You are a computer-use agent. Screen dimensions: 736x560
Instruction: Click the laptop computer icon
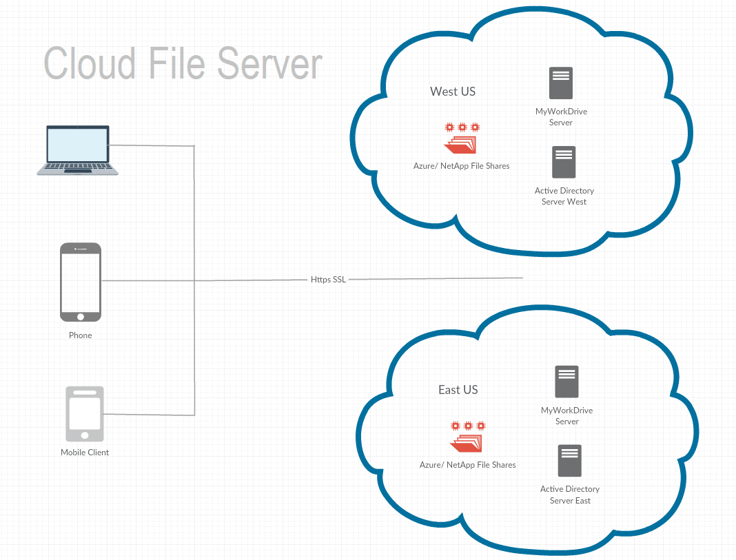[x=77, y=150]
